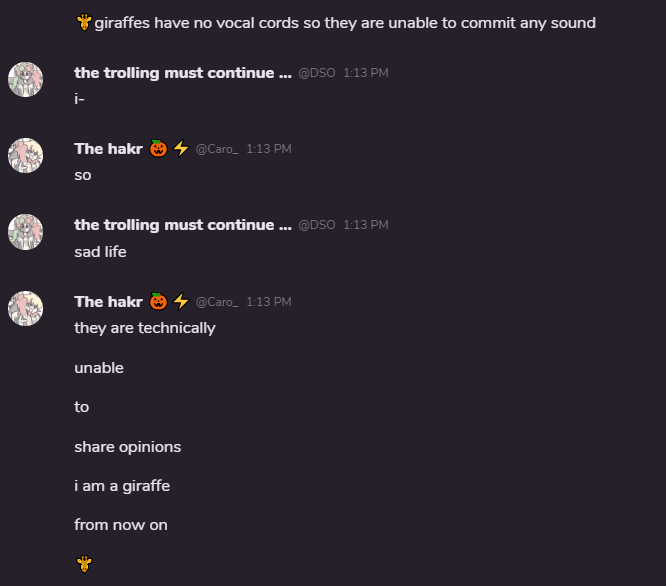
Task: Click the avatar next to the "sad life" message
Action: tap(26, 232)
